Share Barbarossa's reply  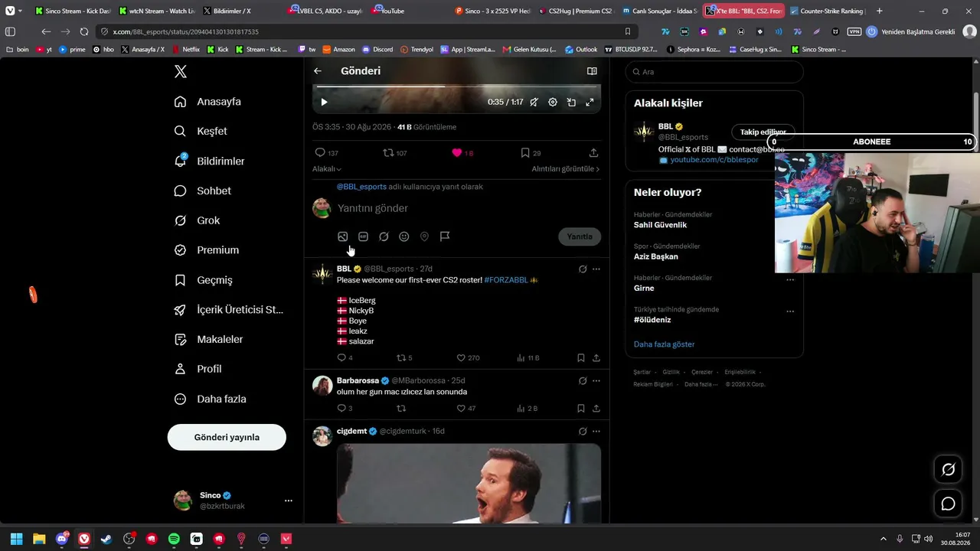coord(596,408)
